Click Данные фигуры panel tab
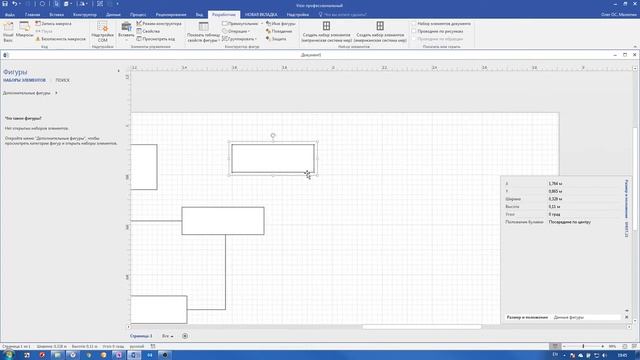 [x=569, y=317]
